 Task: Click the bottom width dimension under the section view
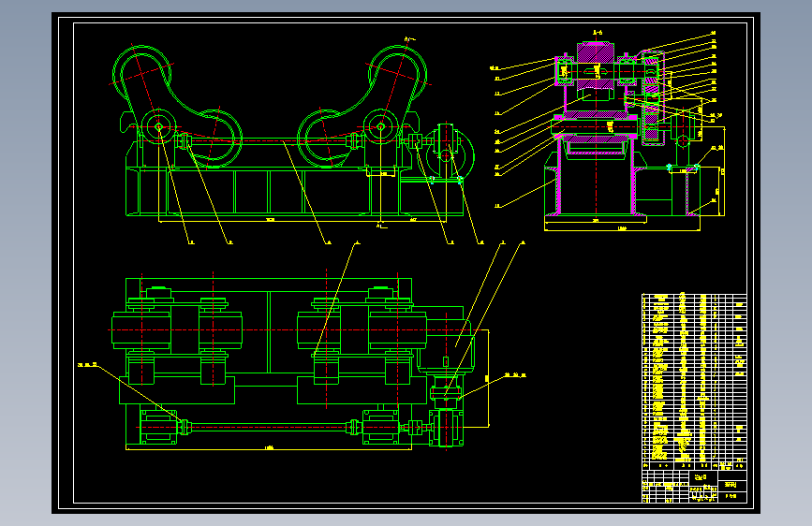click(622, 228)
